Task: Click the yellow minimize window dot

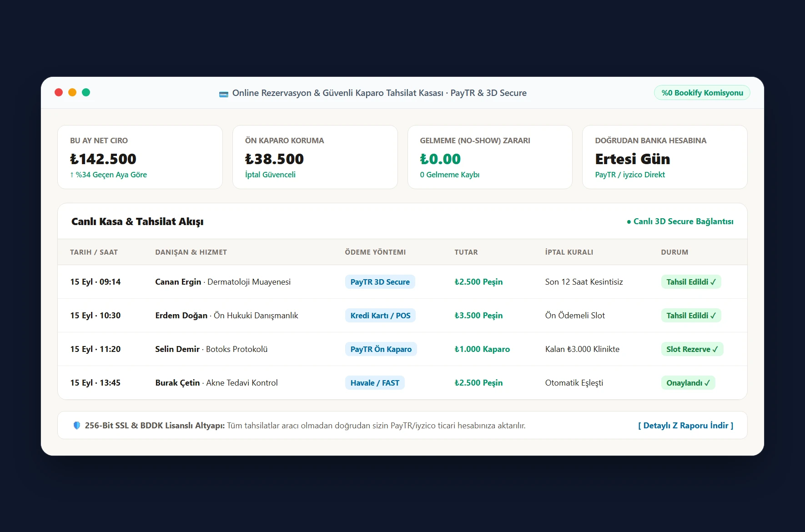Action: (72, 92)
